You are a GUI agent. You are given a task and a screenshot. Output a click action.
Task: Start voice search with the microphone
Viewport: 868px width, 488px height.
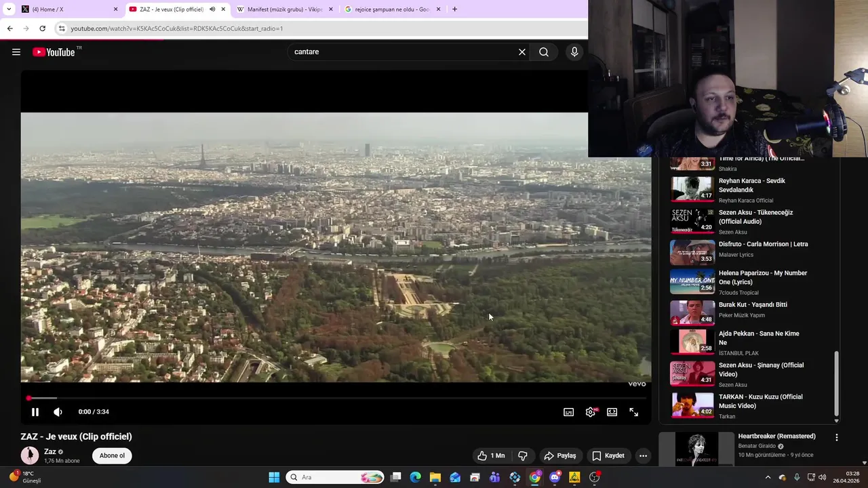point(574,52)
